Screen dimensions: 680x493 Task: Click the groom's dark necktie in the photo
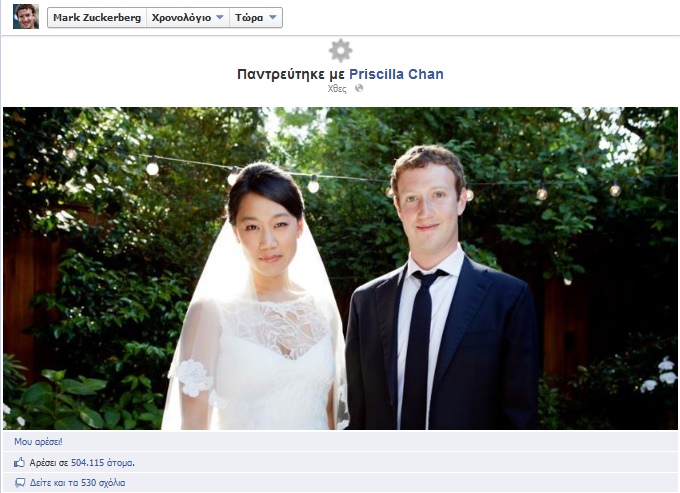click(x=419, y=347)
